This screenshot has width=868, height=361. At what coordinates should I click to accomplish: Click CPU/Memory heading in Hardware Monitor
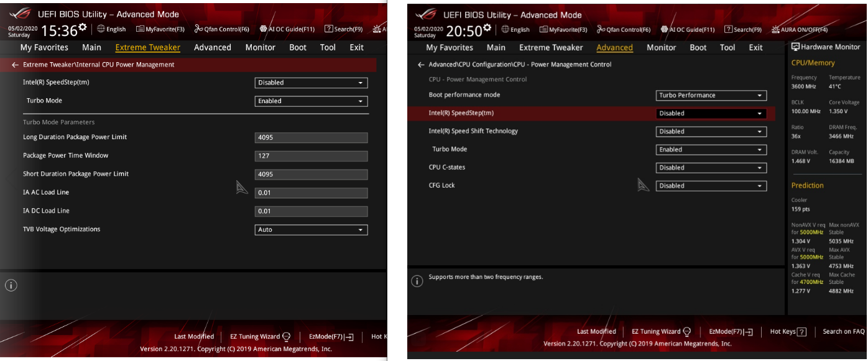tap(813, 63)
